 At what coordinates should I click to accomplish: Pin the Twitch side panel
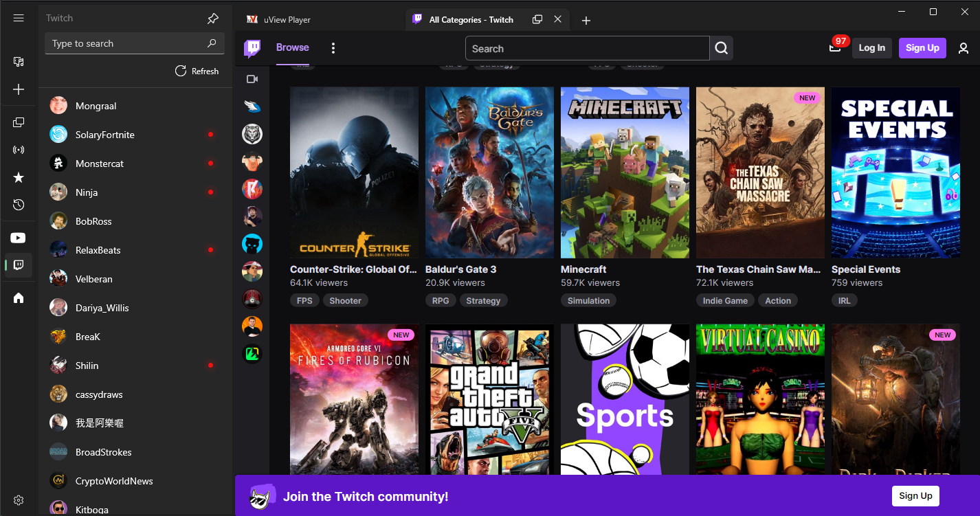click(x=213, y=19)
